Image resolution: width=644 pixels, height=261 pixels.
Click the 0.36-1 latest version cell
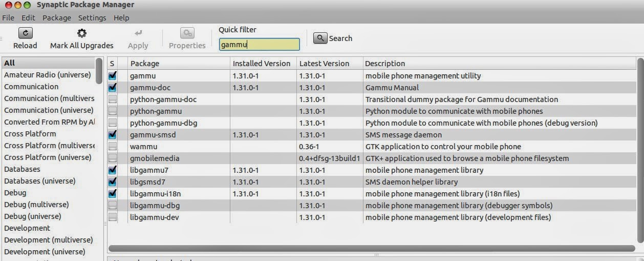pos(309,146)
